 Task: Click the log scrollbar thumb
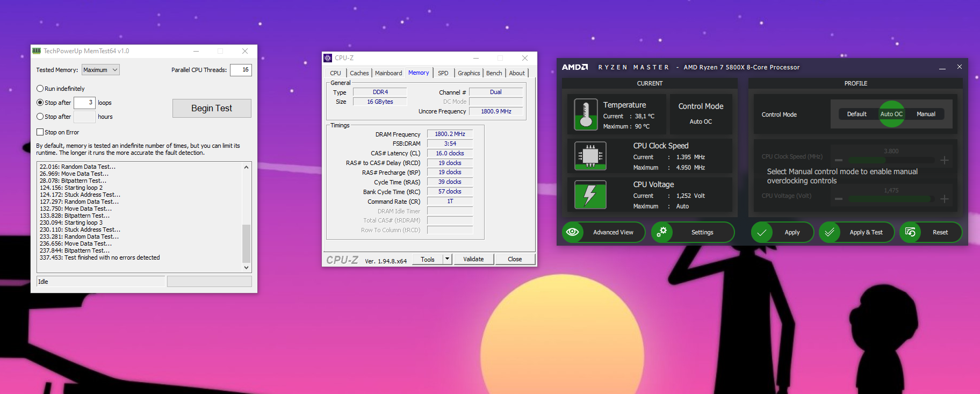247,243
